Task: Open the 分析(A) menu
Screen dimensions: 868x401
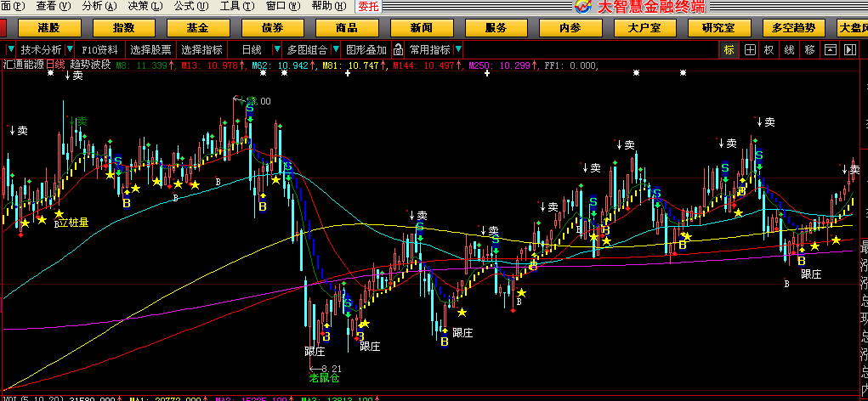Action: click(x=99, y=7)
